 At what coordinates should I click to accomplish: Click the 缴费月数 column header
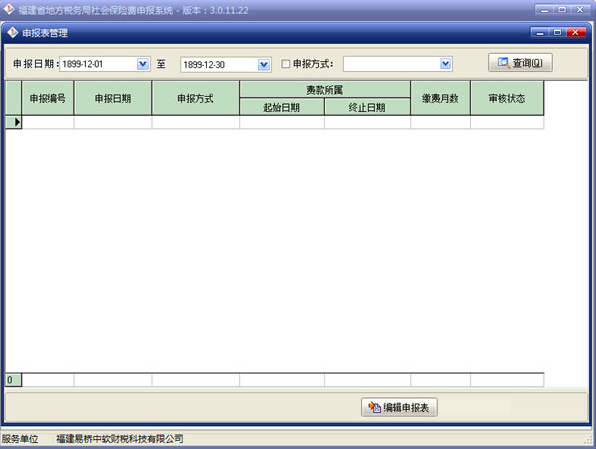[440, 98]
